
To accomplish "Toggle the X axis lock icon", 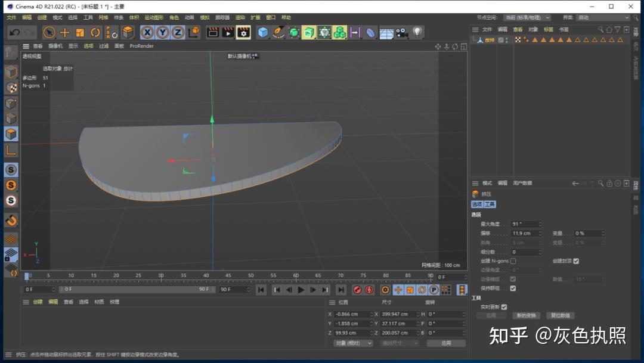I will click(x=147, y=32).
